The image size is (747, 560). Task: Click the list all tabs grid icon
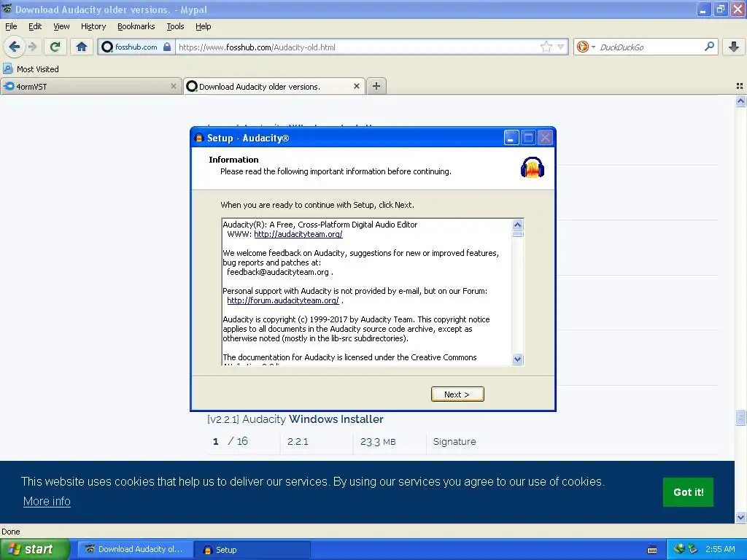tap(740, 86)
